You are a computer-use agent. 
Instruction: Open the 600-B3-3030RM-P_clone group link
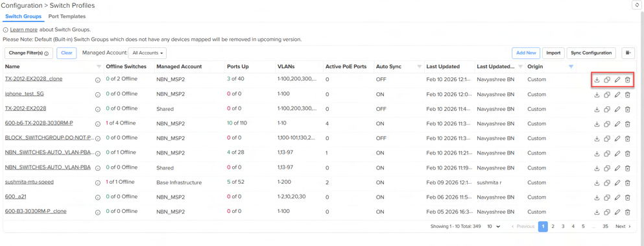click(x=36, y=211)
